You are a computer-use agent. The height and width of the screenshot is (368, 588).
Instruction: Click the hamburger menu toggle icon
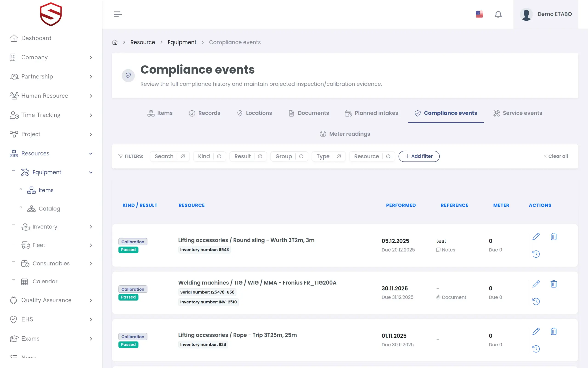tap(118, 14)
